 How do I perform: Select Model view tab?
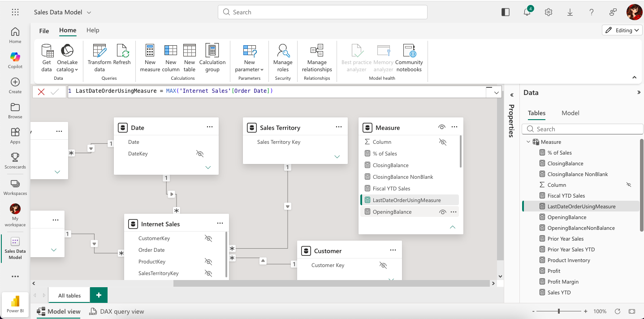pos(59,311)
